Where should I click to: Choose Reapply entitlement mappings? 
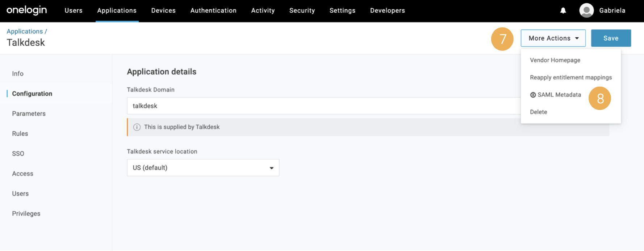click(571, 78)
